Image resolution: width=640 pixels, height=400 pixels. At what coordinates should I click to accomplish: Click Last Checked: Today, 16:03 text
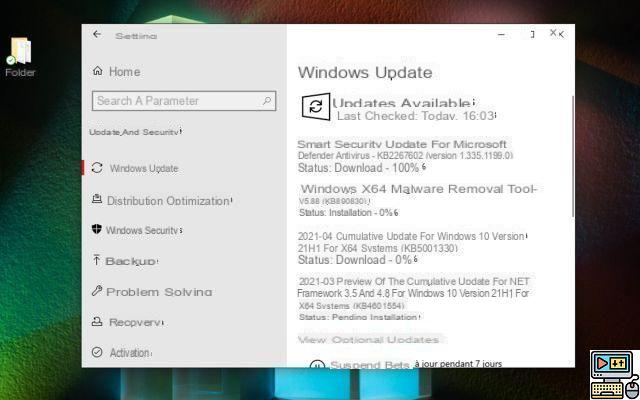[x=416, y=116]
